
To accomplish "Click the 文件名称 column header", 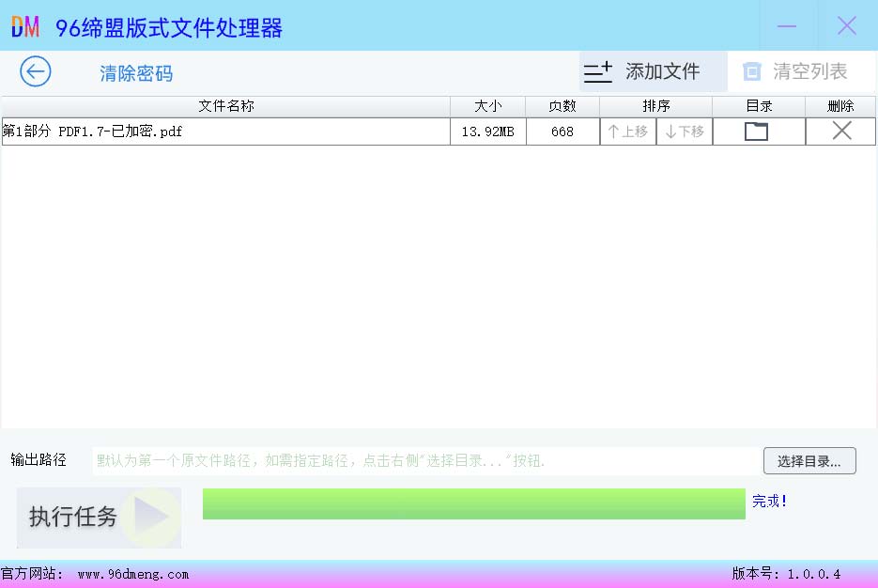I will [225, 106].
